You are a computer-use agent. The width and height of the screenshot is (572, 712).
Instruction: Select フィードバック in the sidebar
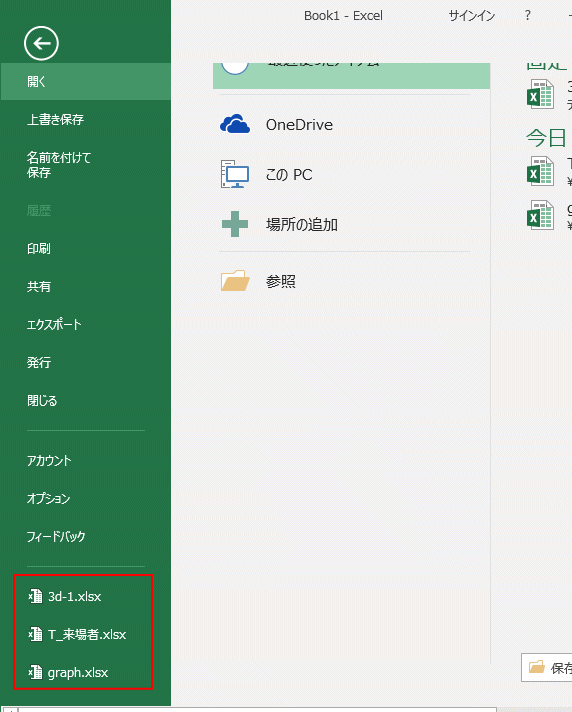[x=56, y=536]
